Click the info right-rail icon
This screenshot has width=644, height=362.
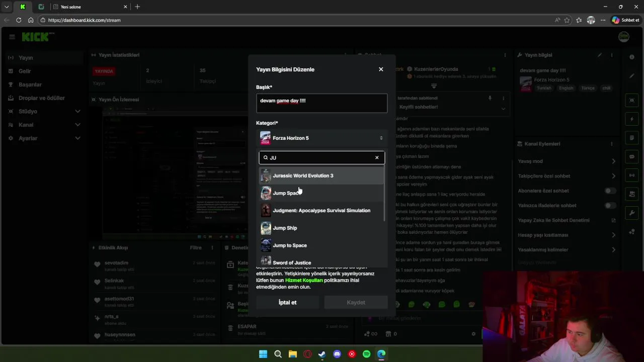pos(632,57)
